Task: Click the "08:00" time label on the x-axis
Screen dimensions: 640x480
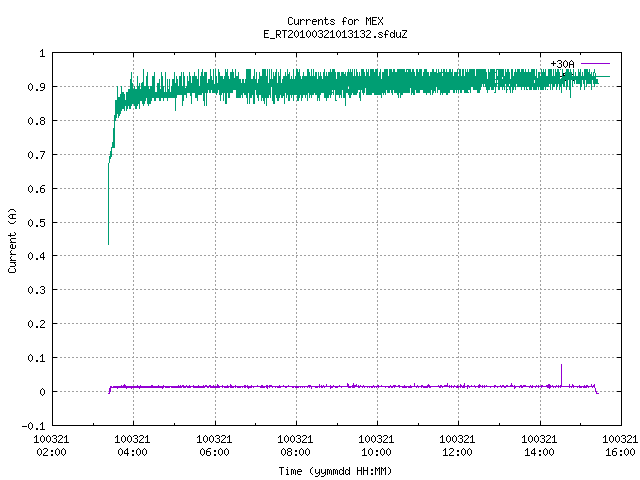Action: click(x=295, y=452)
